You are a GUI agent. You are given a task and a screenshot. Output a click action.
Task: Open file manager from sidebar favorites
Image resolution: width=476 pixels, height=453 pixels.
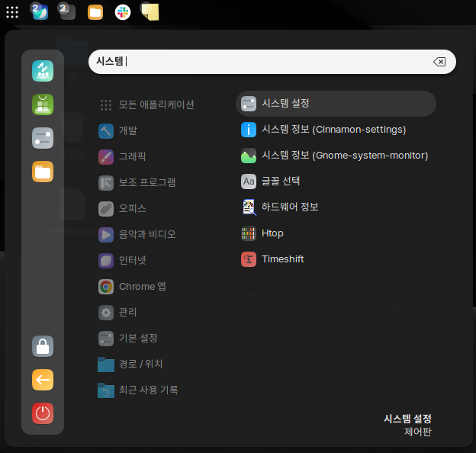tap(43, 172)
